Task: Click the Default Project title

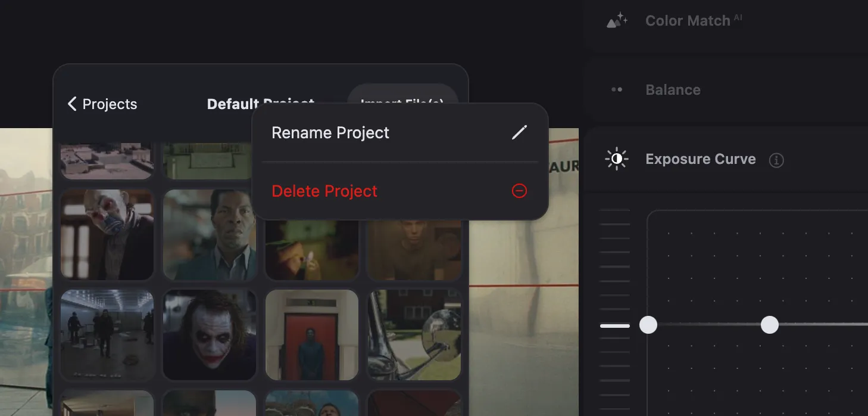Action: click(x=261, y=104)
